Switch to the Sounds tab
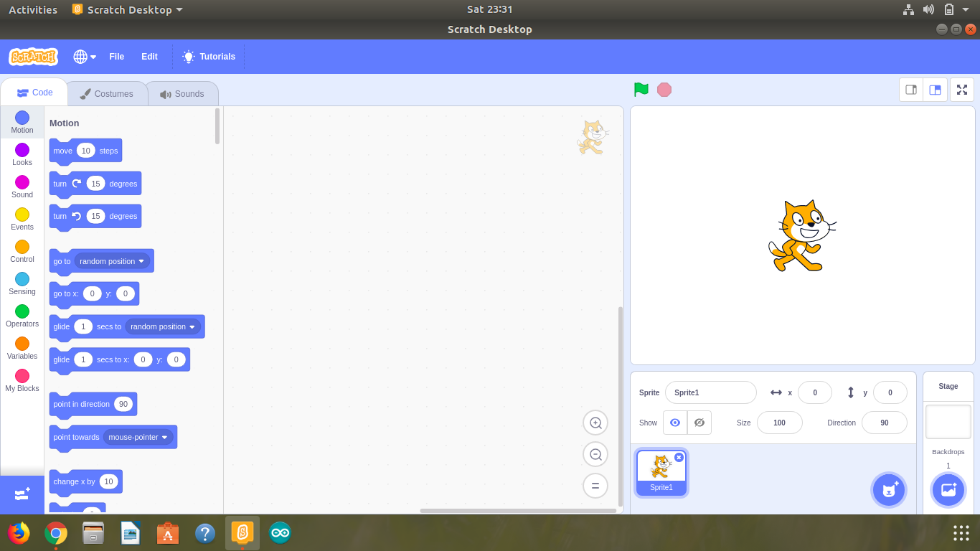Screen dimensions: 980x551 click(182, 94)
